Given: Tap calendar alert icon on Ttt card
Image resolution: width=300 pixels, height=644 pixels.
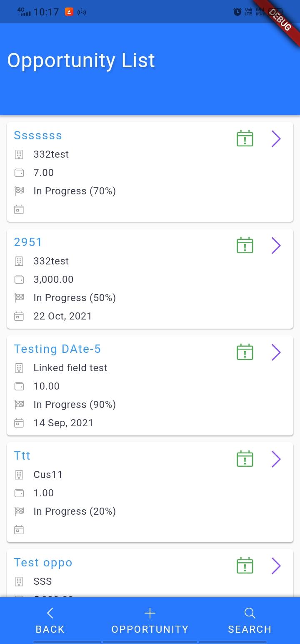Looking at the screenshot, I should [x=245, y=459].
